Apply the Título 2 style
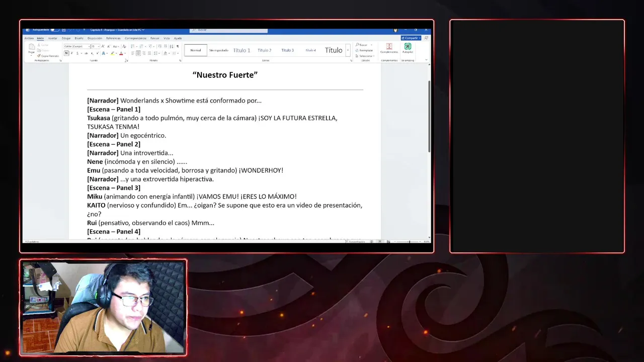 tap(264, 50)
